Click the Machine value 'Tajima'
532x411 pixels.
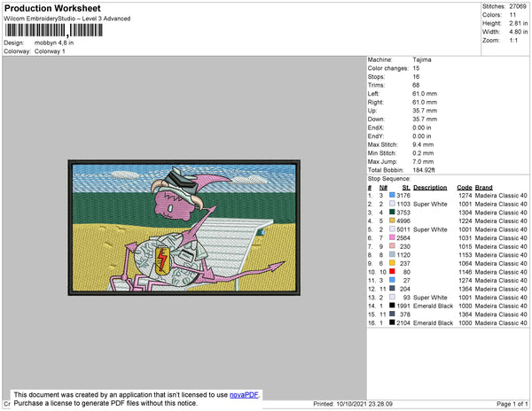point(422,59)
